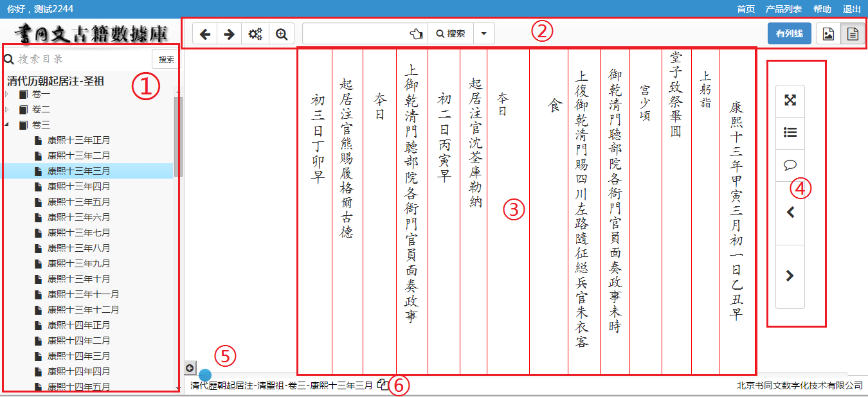Click the 搜索 button in the toolbar

[x=451, y=34]
